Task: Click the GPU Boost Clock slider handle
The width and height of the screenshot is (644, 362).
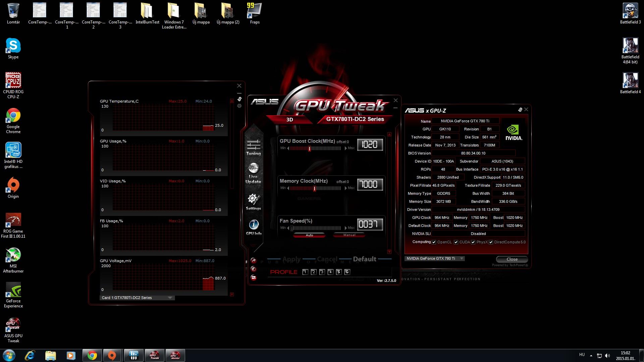Action: (x=309, y=148)
